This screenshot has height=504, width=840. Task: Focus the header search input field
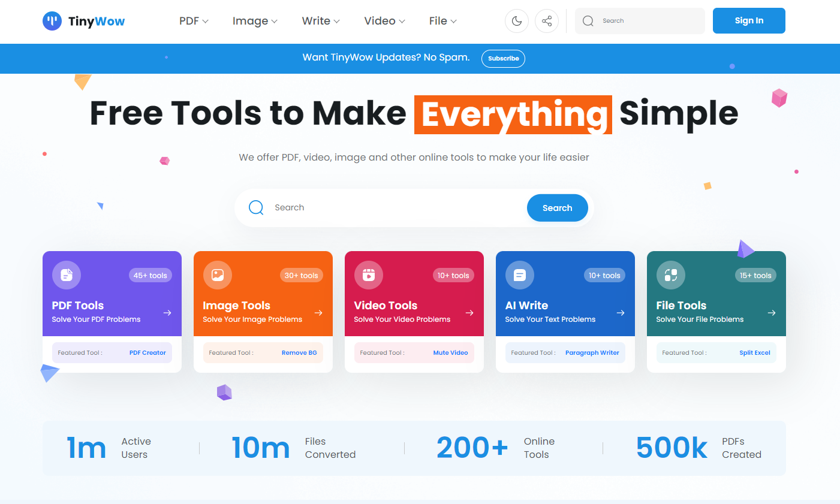[640, 21]
